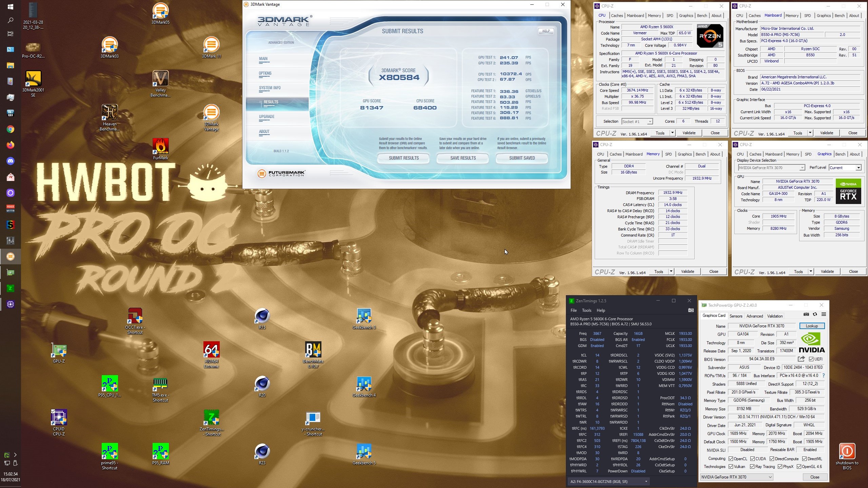Select the Cinebench R15 desktop icon

pyautogui.click(x=262, y=319)
